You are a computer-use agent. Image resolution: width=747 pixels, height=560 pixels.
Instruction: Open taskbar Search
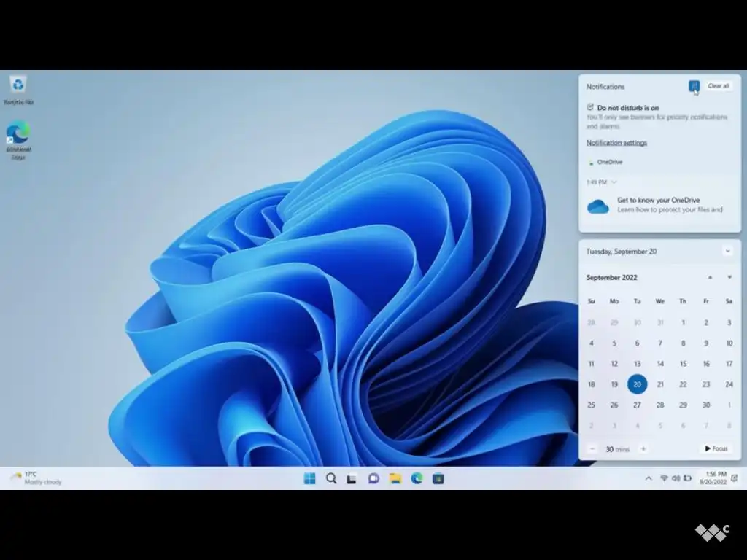(331, 478)
